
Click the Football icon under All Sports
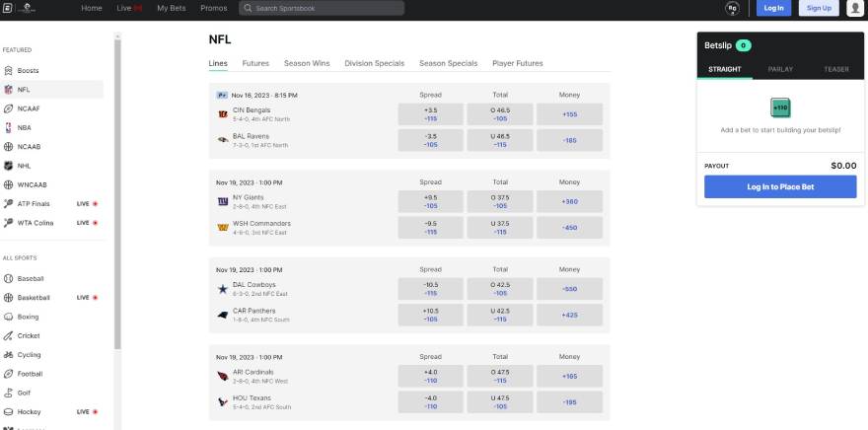(8, 374)
